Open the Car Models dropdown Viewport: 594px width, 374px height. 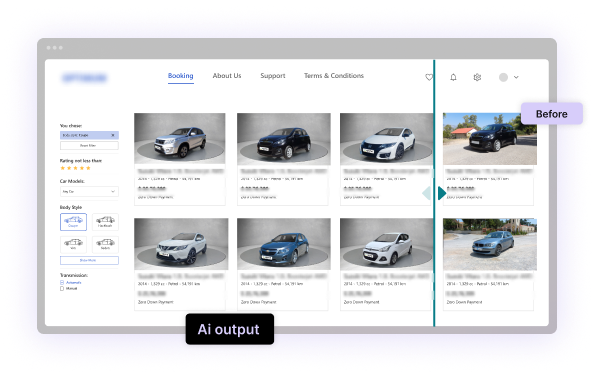89,191
